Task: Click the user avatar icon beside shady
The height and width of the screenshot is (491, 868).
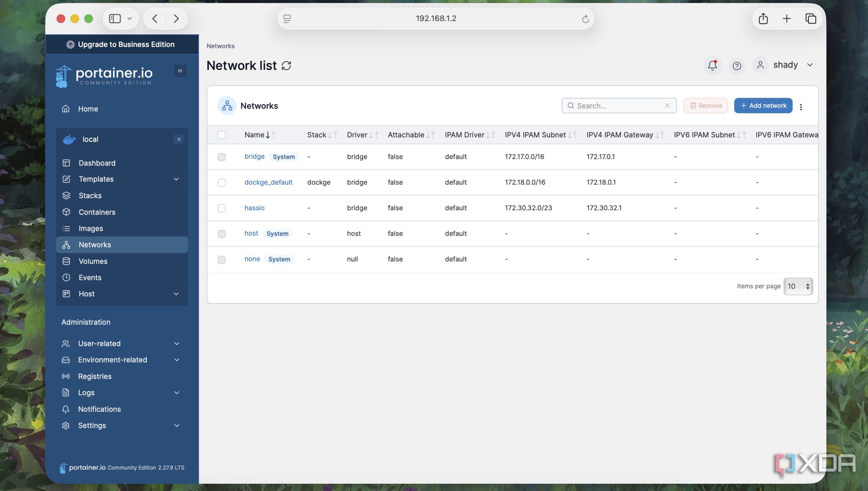Action: click(x=760, y=65)
